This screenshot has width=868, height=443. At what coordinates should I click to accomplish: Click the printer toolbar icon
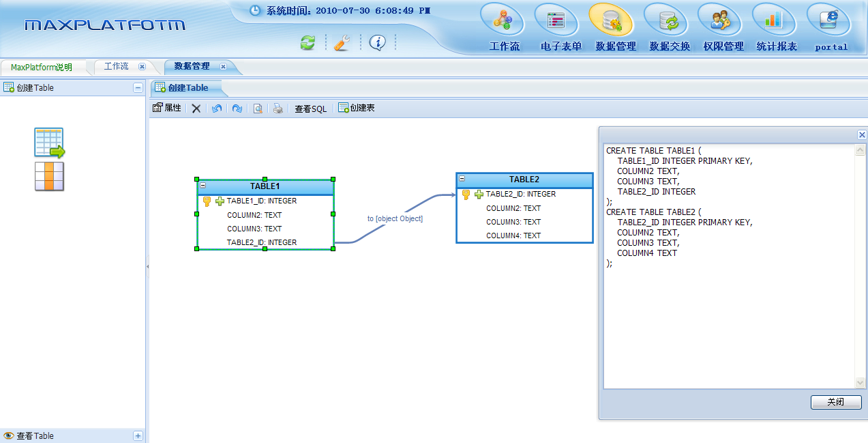(278, 109)
